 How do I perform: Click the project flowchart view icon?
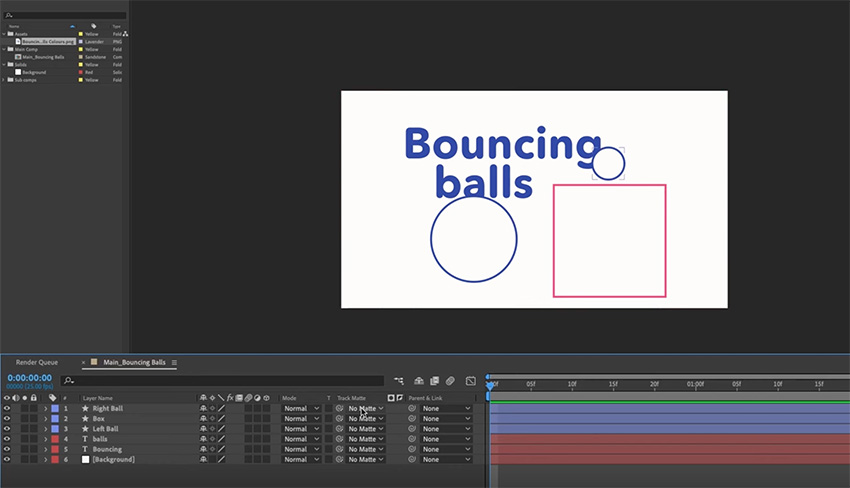point(126,33)
